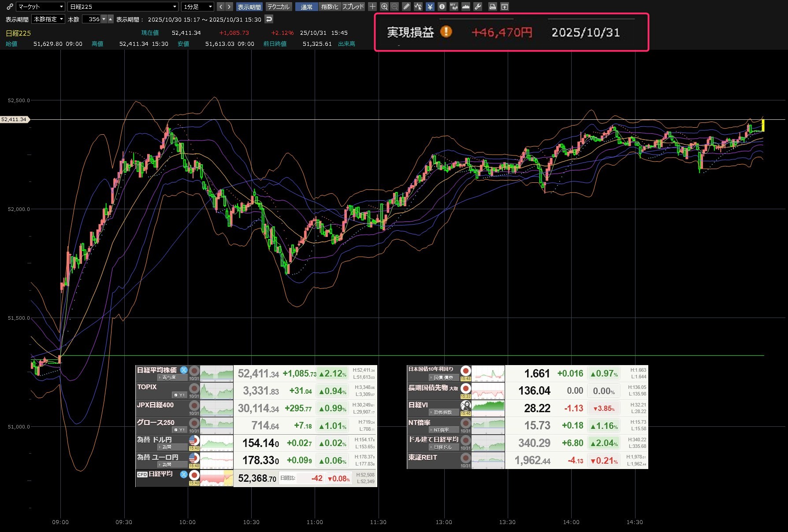Click the 恐怖指数 link under 日経VI
The image size is (788, 532).
tap(442, 413)
